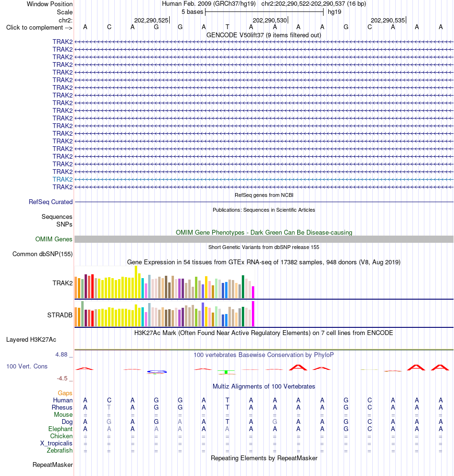454x476 pixels.
Task: Select the Elephant alignment row label
Action: pos(60,429)
